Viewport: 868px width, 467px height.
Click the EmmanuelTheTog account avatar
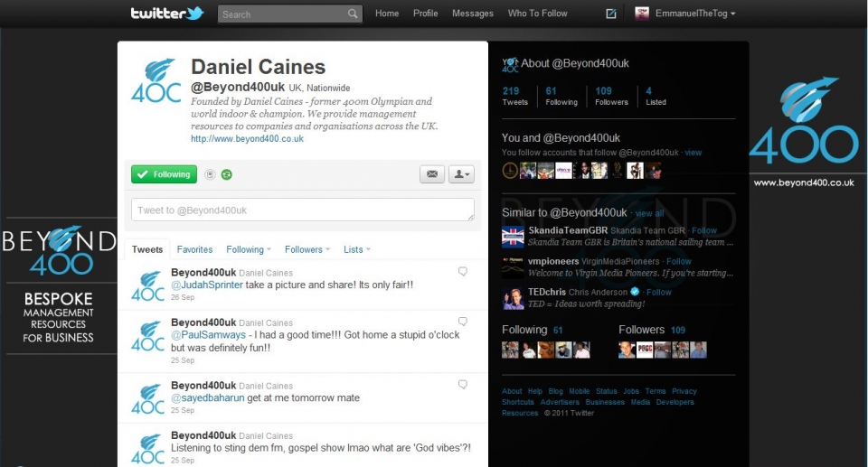click(642, 14)
